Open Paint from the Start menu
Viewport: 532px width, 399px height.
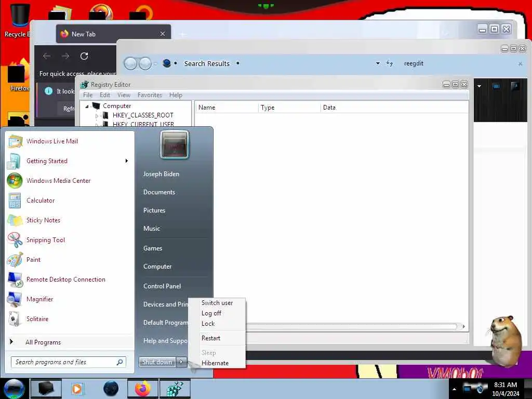pyautogui.click(x=70, y=260)
